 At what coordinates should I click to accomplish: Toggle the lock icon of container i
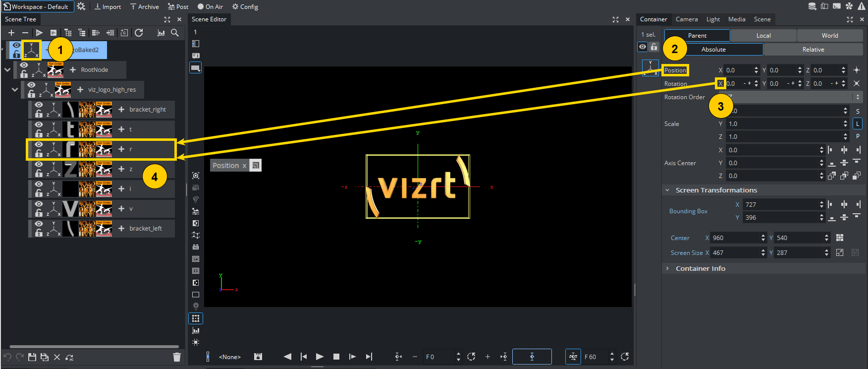tap(39, 193)
